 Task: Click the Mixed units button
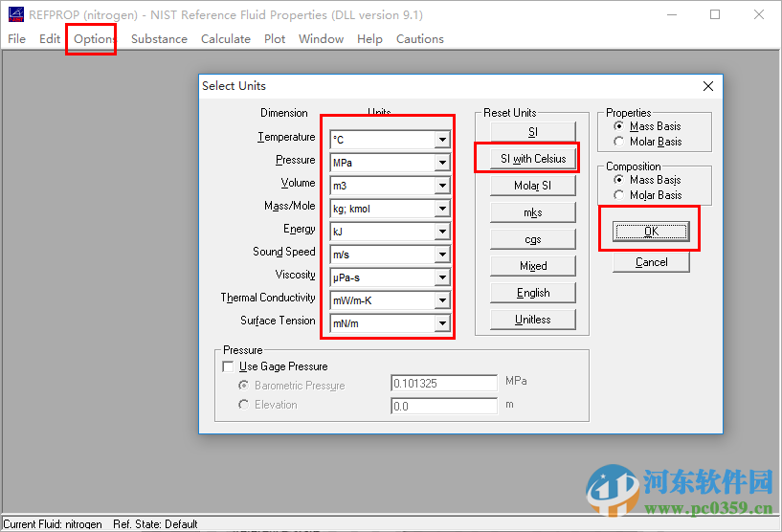532,266
